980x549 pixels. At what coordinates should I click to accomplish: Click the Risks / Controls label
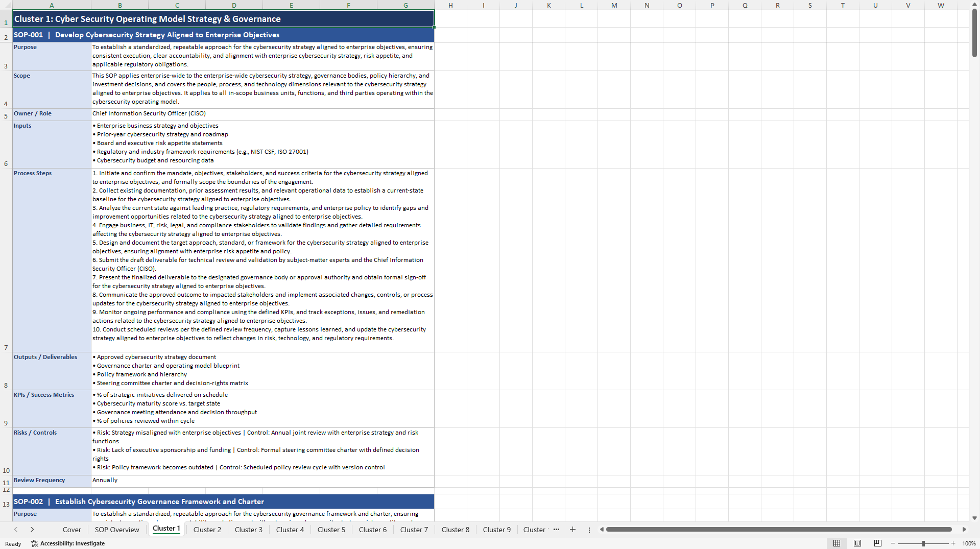point(52,451)
